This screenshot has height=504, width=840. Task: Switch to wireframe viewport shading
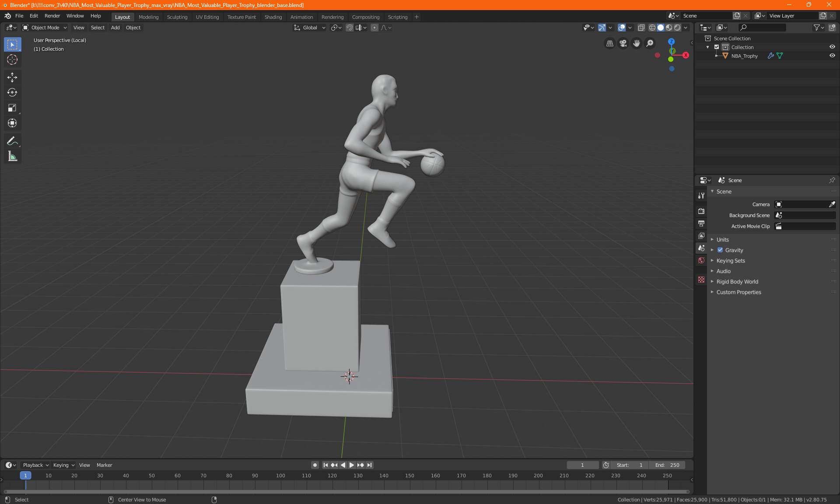coord(652,28)
